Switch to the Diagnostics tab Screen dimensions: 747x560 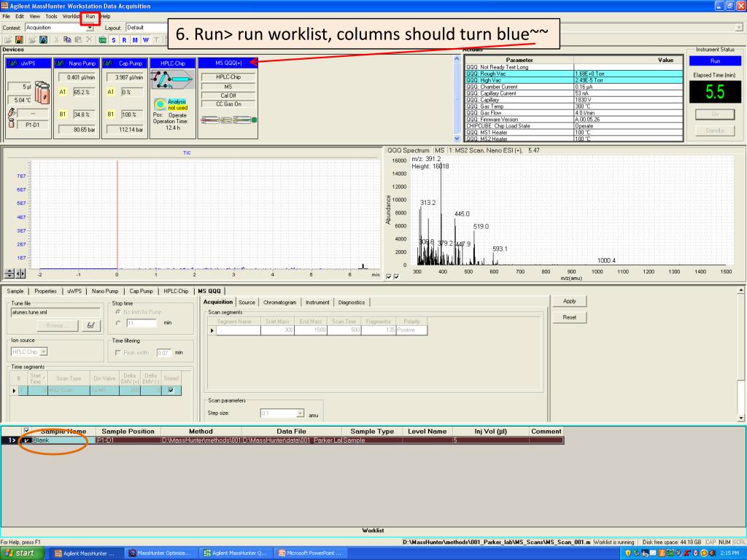[x=352, y=303]
